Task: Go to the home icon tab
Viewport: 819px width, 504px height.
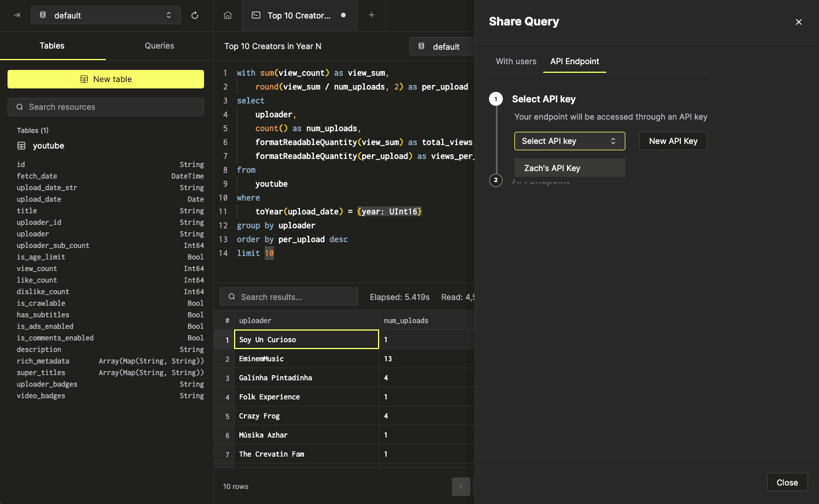Action: click(x=228, y=16)
